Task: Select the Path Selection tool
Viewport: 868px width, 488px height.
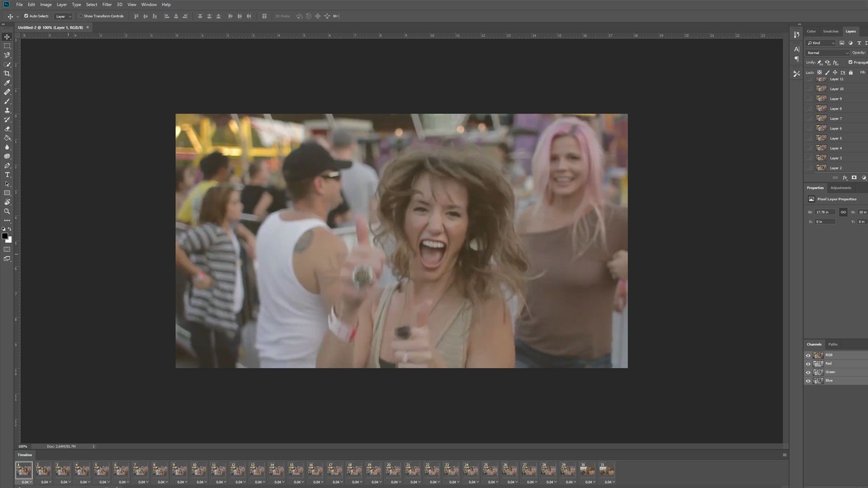Action: [x=7, y=184]
